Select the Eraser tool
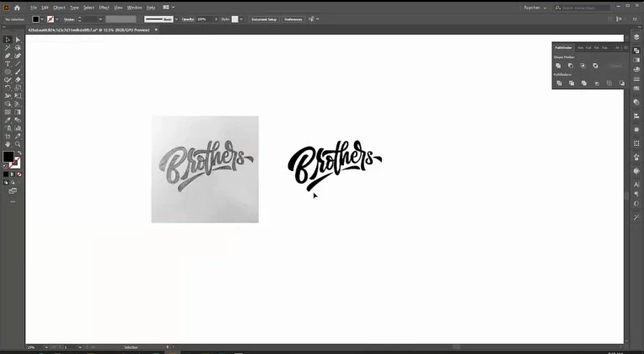 [x=18, y=80]
